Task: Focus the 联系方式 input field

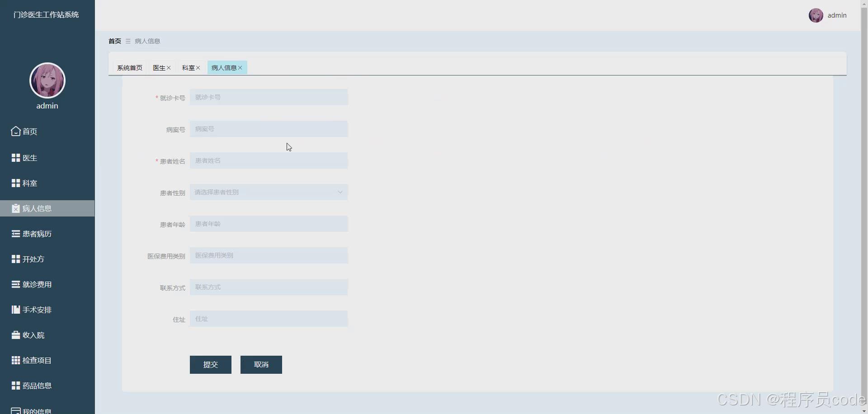Action: 269,287
